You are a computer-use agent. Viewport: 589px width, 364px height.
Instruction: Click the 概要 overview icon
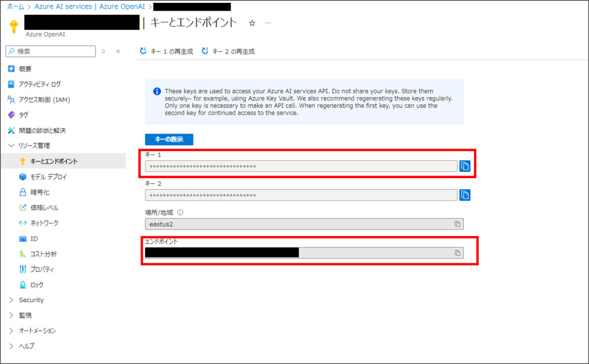12,69
